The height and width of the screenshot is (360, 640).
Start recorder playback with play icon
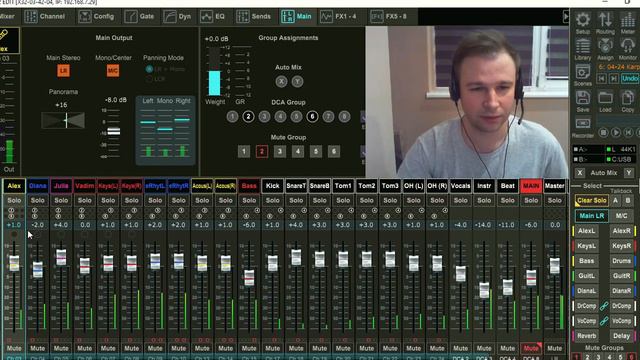(616, 132)
